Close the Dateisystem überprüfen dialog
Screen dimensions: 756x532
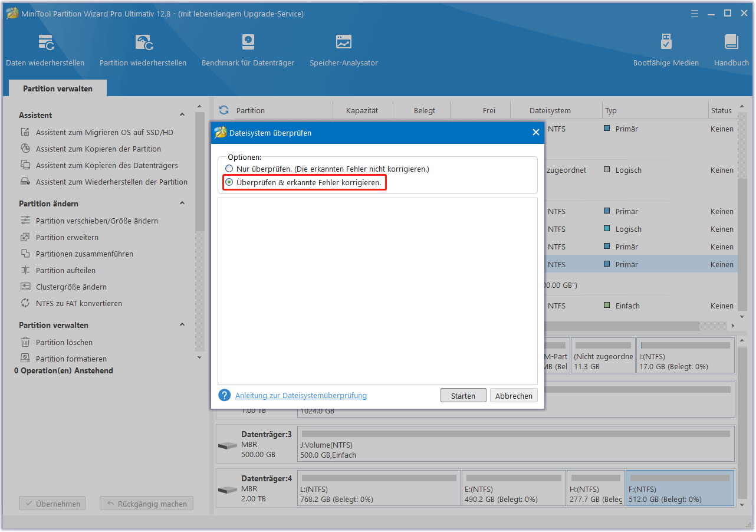click(x=536, y=133)
